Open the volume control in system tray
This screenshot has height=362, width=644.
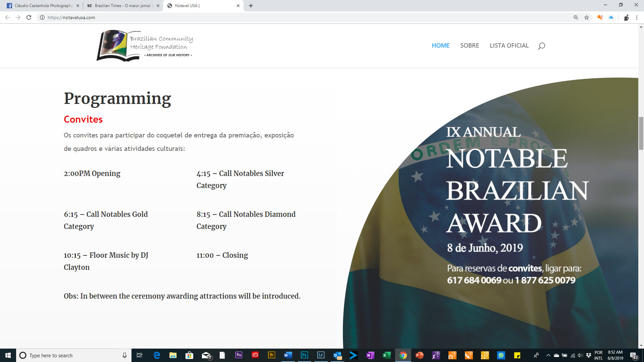click(x=580, y=355)
